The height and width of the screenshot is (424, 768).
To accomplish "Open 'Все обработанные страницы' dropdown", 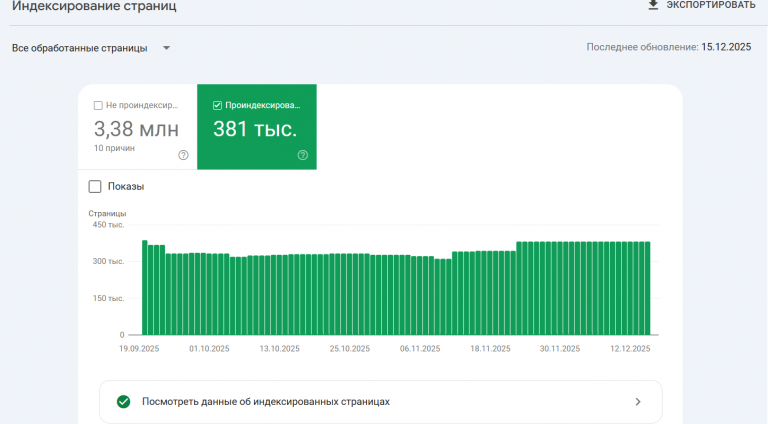I will pos(80,48).
